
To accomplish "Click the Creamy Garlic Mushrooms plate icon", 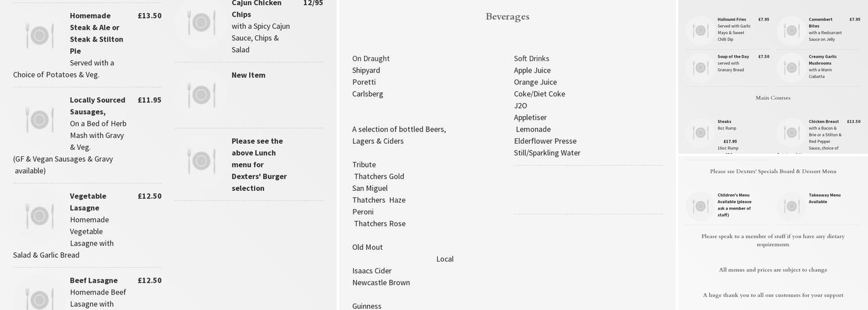I will point(791,67).
